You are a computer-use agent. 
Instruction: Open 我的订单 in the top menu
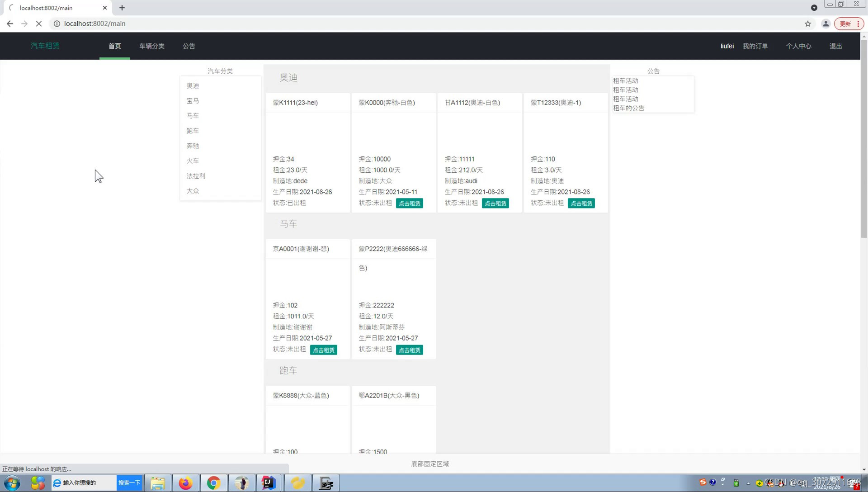coord(755,46)
